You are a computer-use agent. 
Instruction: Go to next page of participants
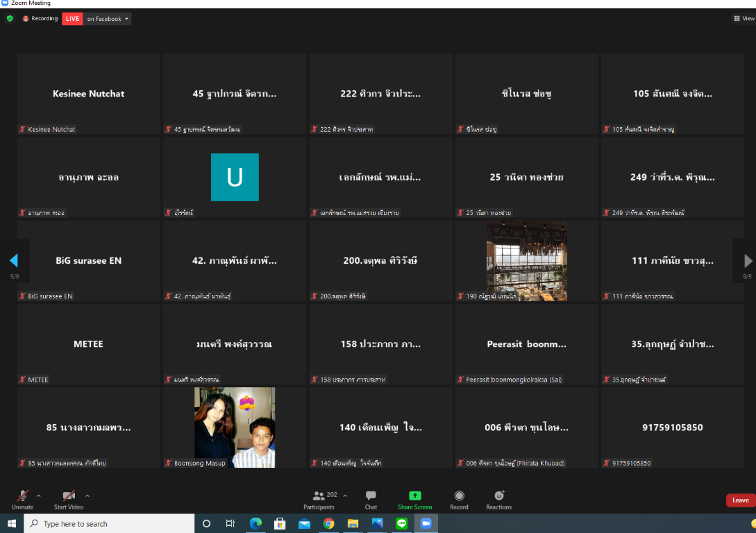pos(748,261)
